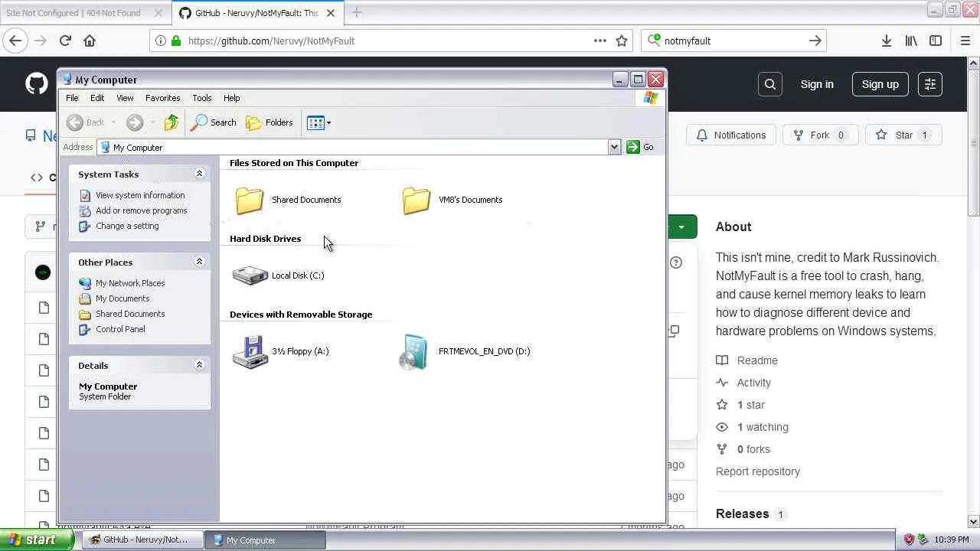Select the 3½ Floppy (A:) drive icon
This screenshot has height=551, width=980.
250,351
